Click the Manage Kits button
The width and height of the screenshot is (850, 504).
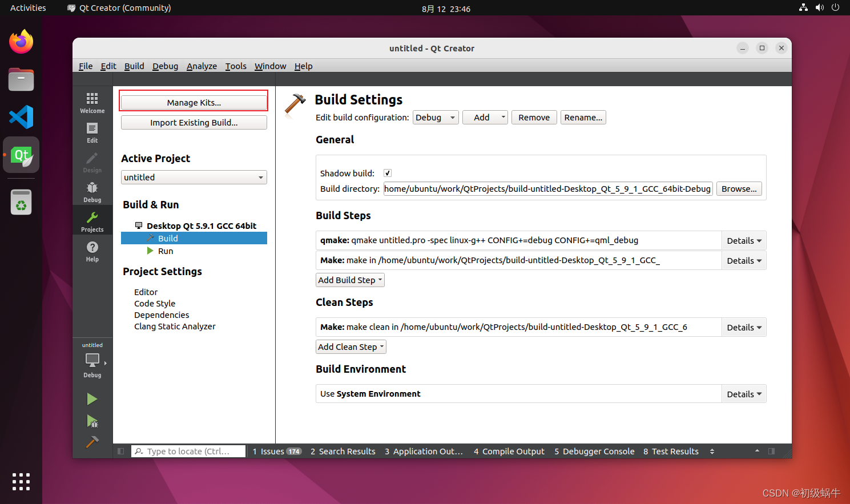click(x=194, y=102)
